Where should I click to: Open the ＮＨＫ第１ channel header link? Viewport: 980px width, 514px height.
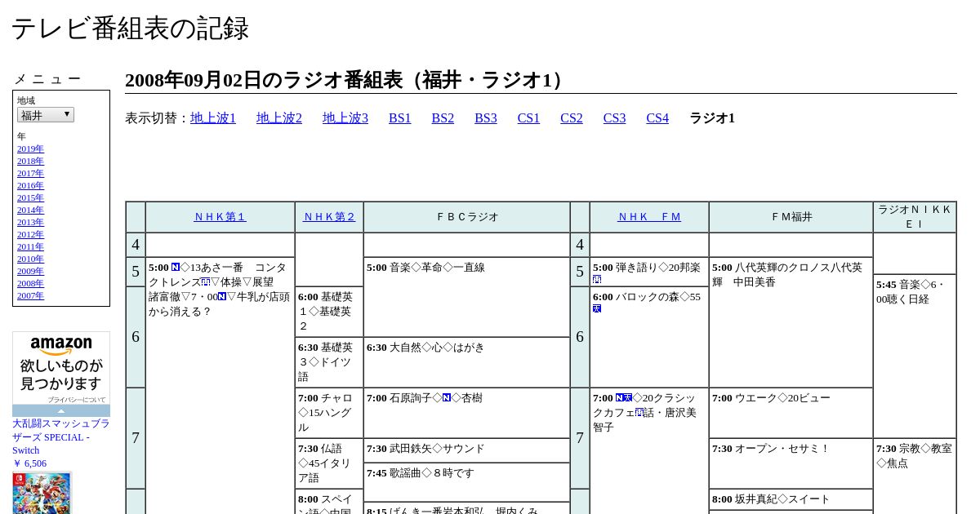[220, 217]
